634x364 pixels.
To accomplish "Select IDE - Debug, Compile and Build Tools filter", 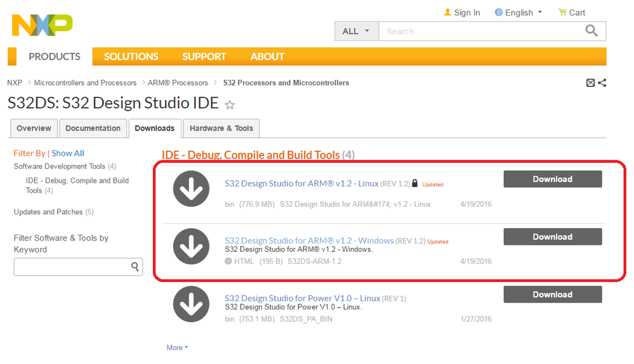I will (x=77, y=185).
